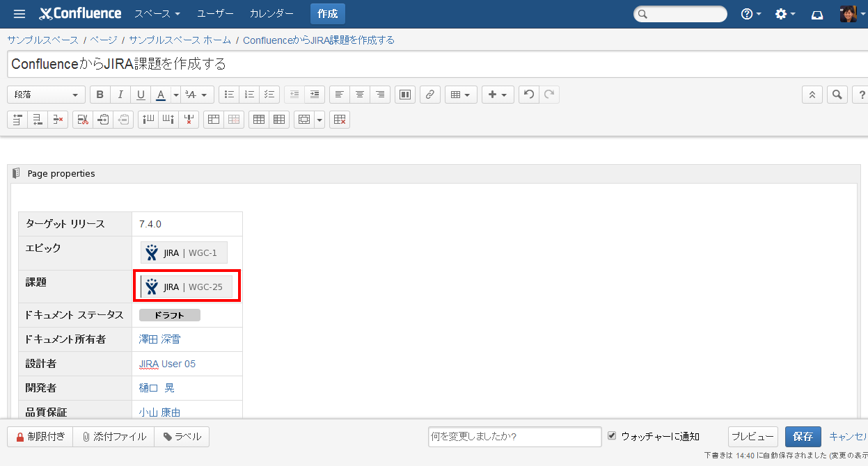This screenshot has height=466, width=868.
Task: Delete the current table row
Action: pos(58,120)
